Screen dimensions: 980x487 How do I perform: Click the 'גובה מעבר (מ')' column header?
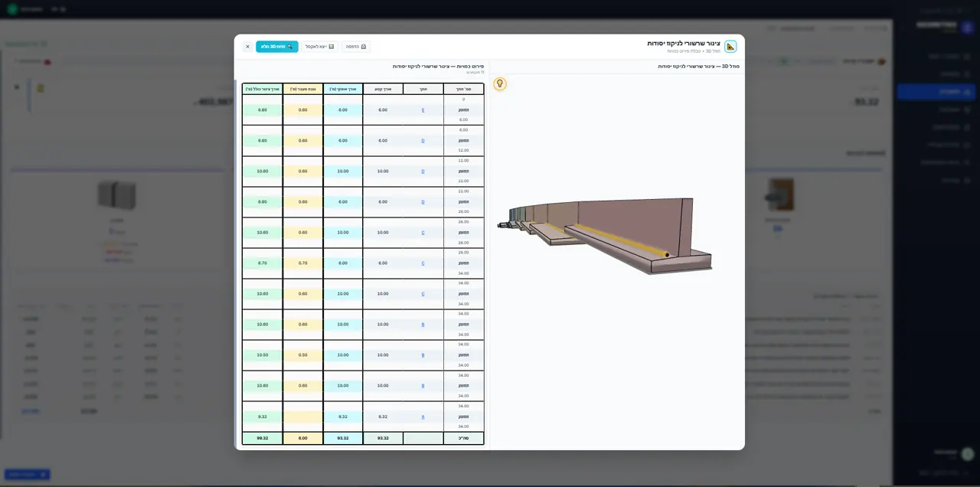303,89
